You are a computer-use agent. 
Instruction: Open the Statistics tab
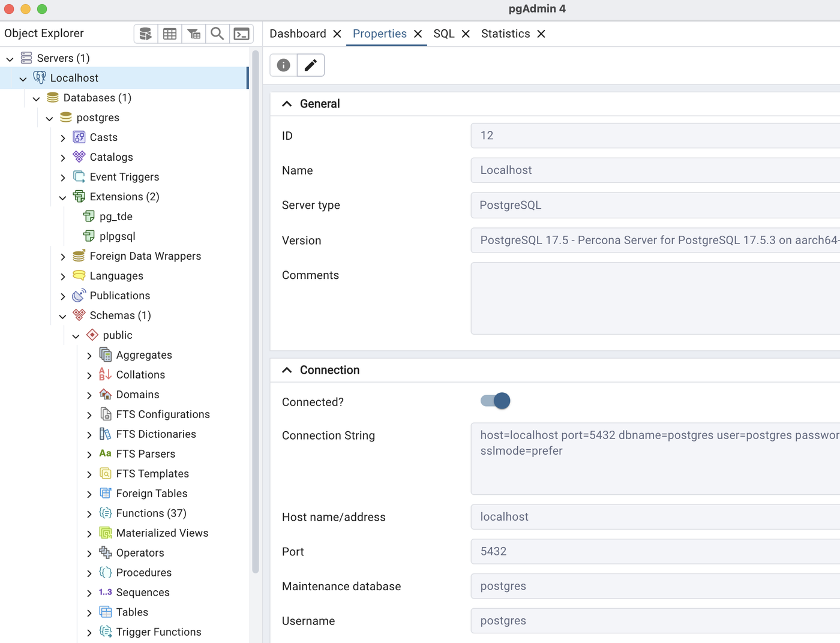505,34
